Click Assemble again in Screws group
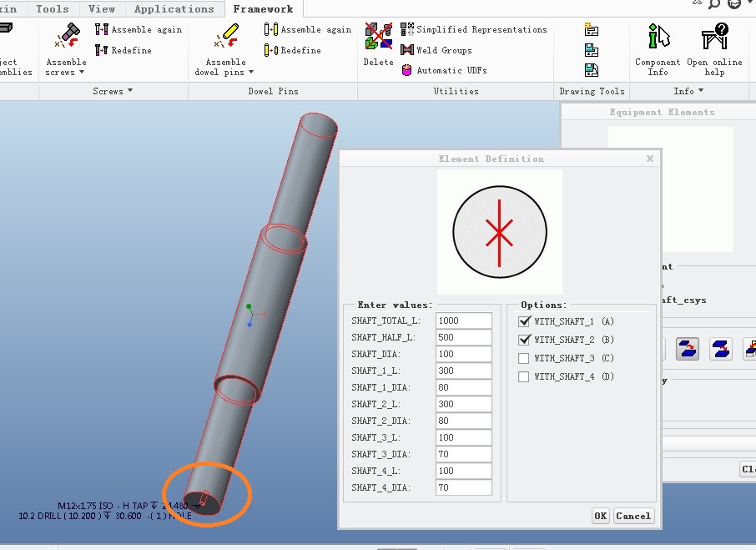The height and width of the screenshot is (550, 756). point(139,30)
